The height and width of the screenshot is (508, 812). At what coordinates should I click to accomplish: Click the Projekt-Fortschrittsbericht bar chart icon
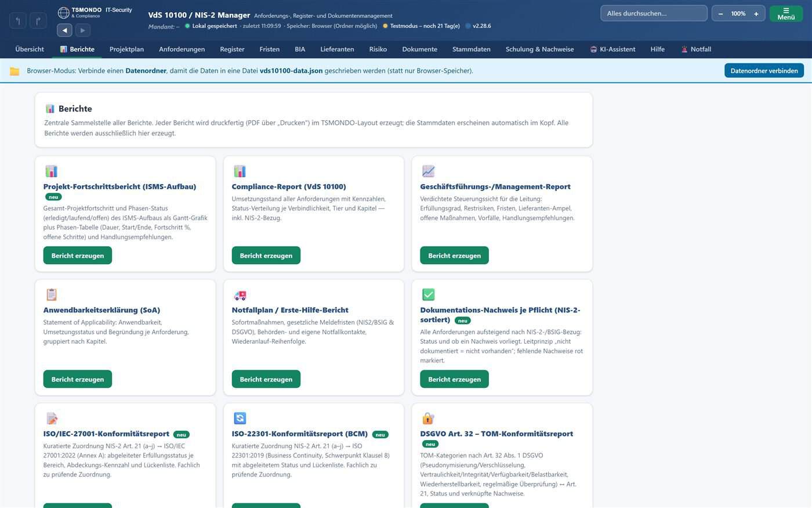click(52, 171)
